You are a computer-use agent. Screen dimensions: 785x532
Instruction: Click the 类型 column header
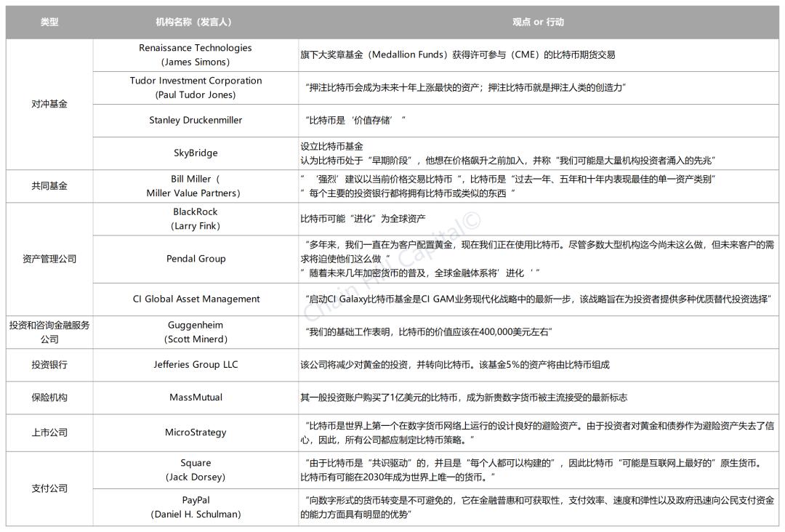point(49,22)
